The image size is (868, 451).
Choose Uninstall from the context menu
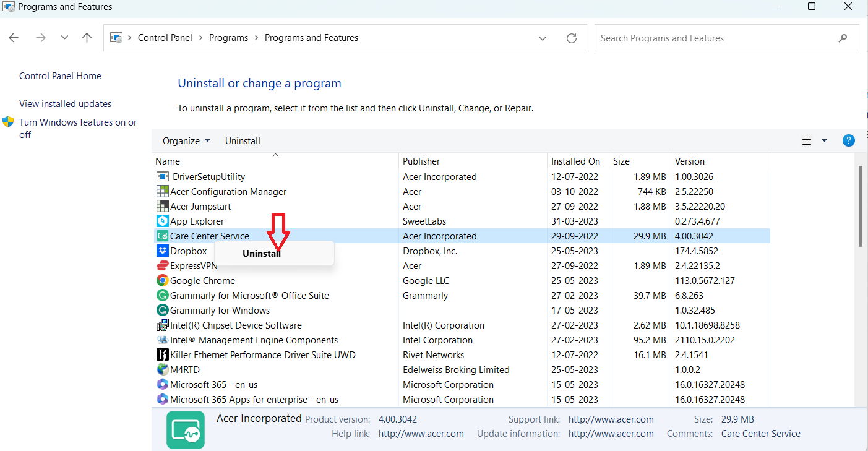(262, 254)
